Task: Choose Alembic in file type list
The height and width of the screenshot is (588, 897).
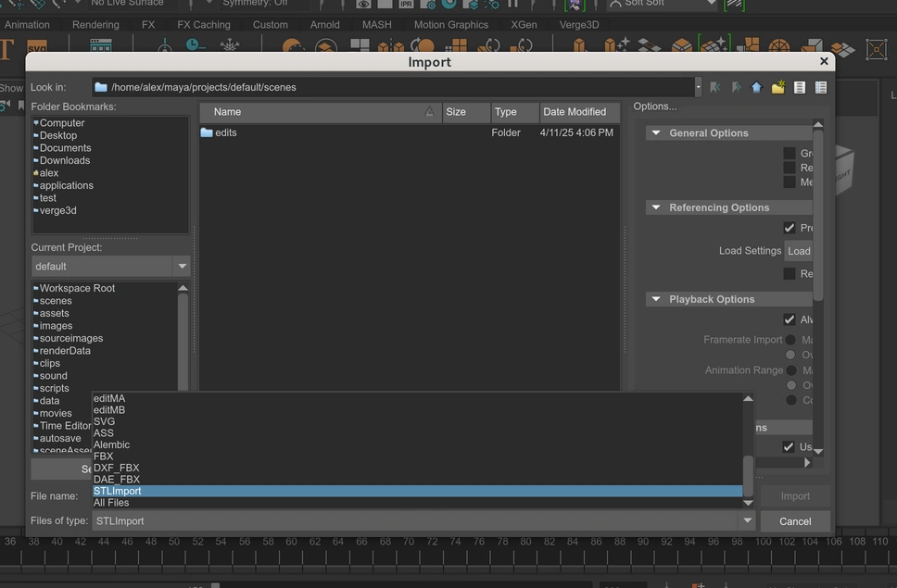Action: [417, 444]
